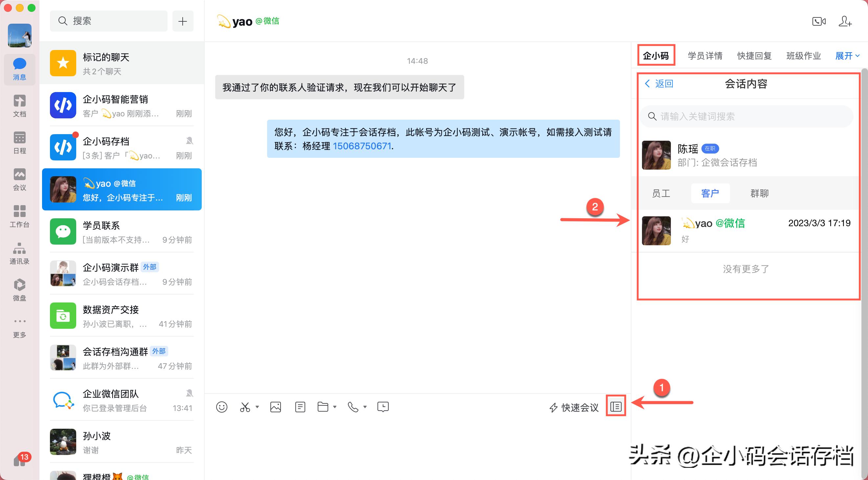Screen dimensions: 868x480
Task: Switch to the 学员详情 tab
Action: pyautogui.click(x=705, y=56)
